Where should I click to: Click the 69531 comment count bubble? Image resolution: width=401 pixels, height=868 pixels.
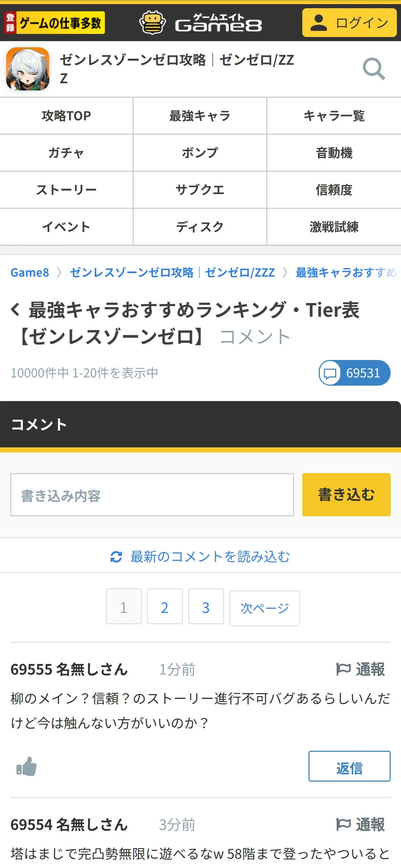[355, 373]
